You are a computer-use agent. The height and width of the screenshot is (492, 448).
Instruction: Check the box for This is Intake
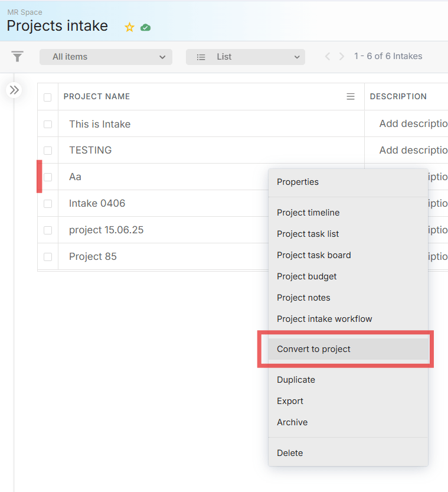48,124
